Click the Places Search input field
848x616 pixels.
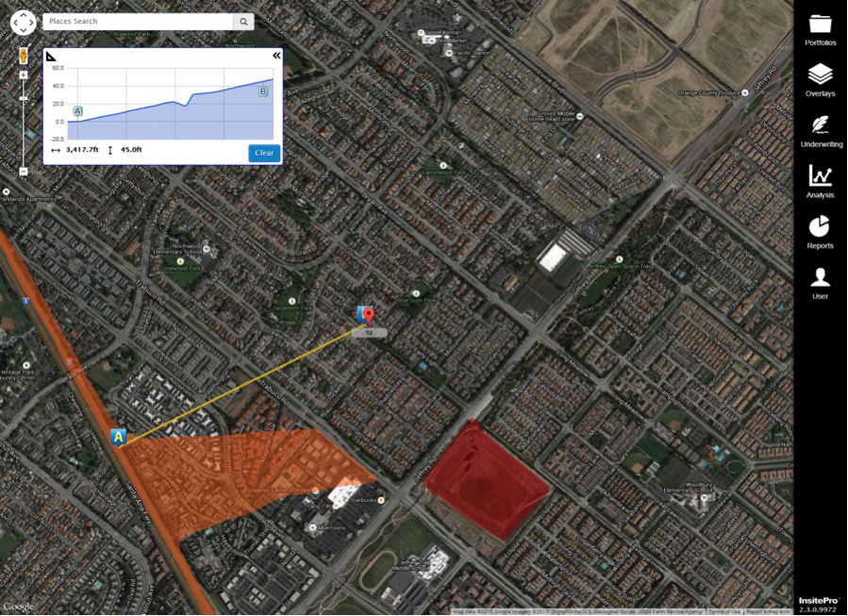tap(138, 21)
